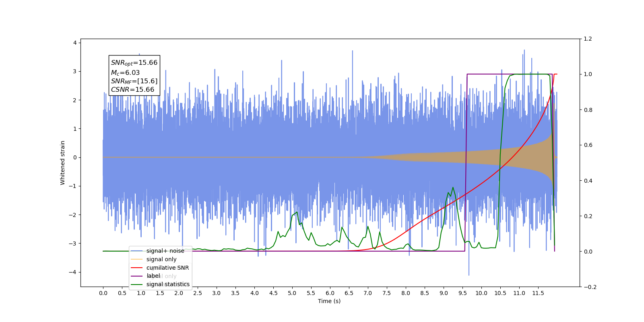Click the left y-axis tick label 2

pos(75,100)
